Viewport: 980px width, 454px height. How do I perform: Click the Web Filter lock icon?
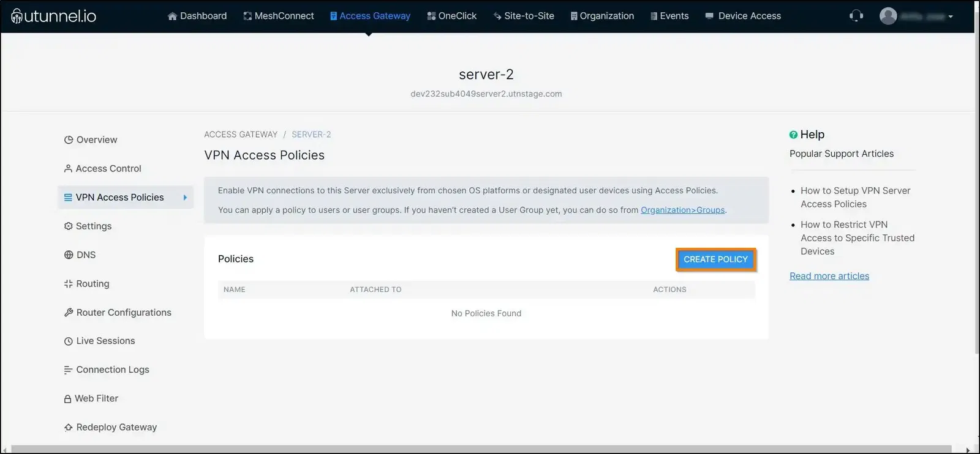(68, 398)
